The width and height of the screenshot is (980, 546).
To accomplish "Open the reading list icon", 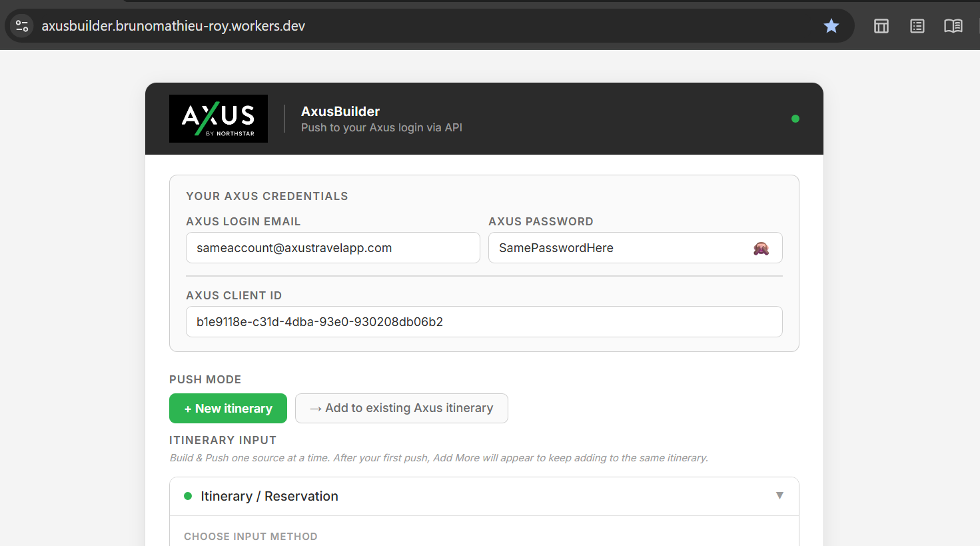I will (x=917, y=26).
